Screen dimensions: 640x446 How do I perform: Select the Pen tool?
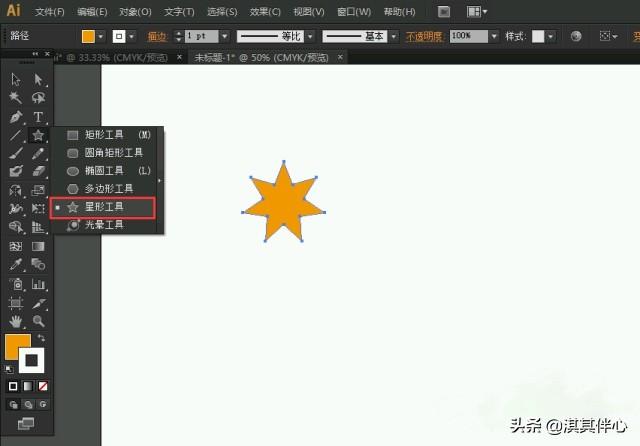point(16,116)
